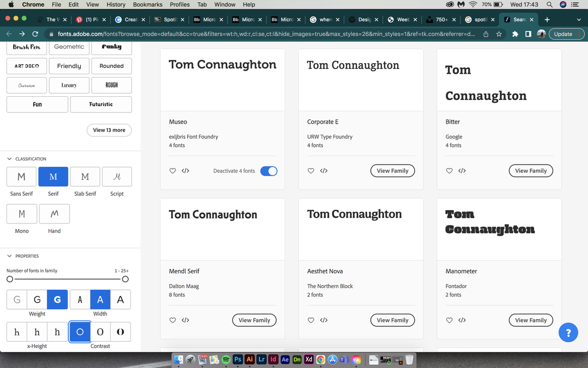The height and width of the screenshot is (368, 588).
Task: Click the minimum handle of the font count slider
Action: 10,279
